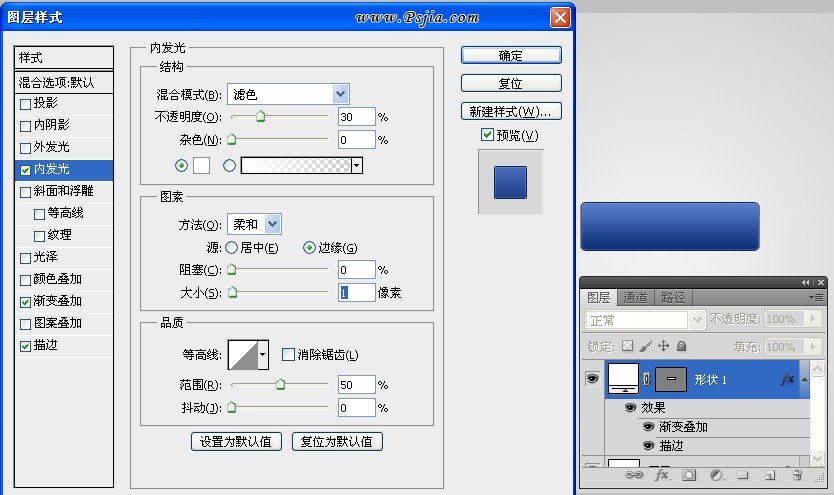
Task: Click the new adjustment layer icon
Action: (715, 475)
